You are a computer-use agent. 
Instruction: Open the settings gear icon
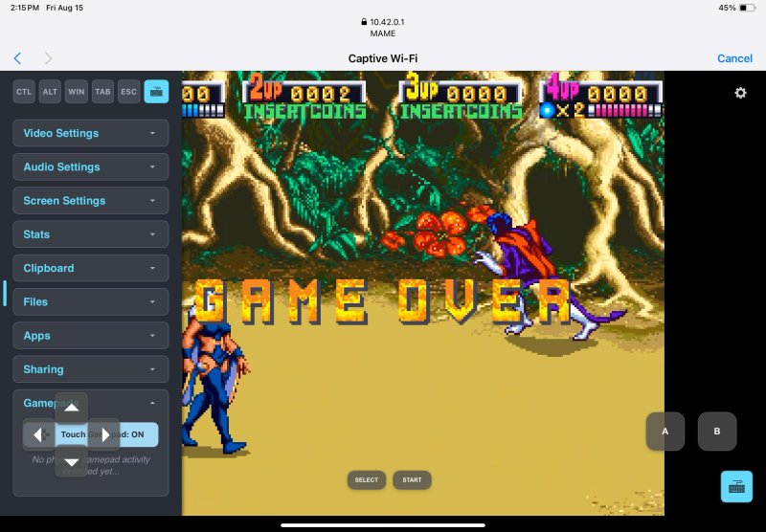740,93
